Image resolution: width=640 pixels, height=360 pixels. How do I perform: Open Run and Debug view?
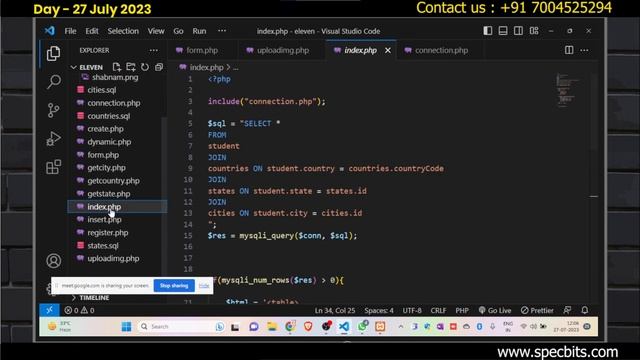point(53,139)
